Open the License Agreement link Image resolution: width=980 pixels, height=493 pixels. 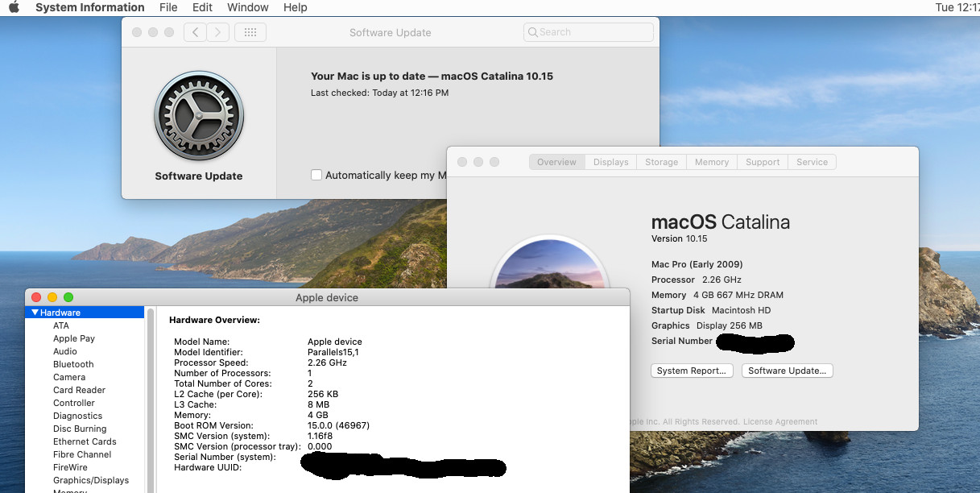pyautogui.click(x=780, y=421)
